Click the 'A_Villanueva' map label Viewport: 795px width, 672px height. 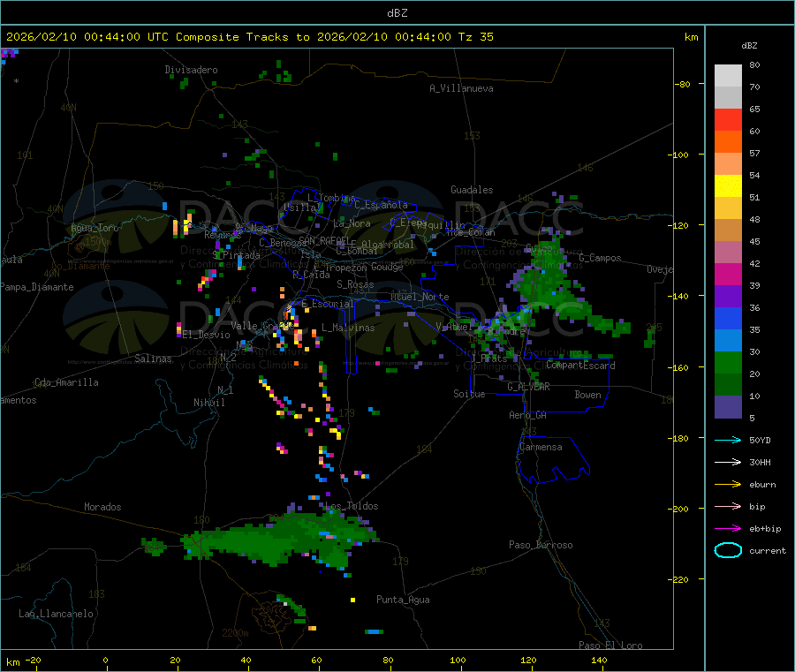coord(461,88)
